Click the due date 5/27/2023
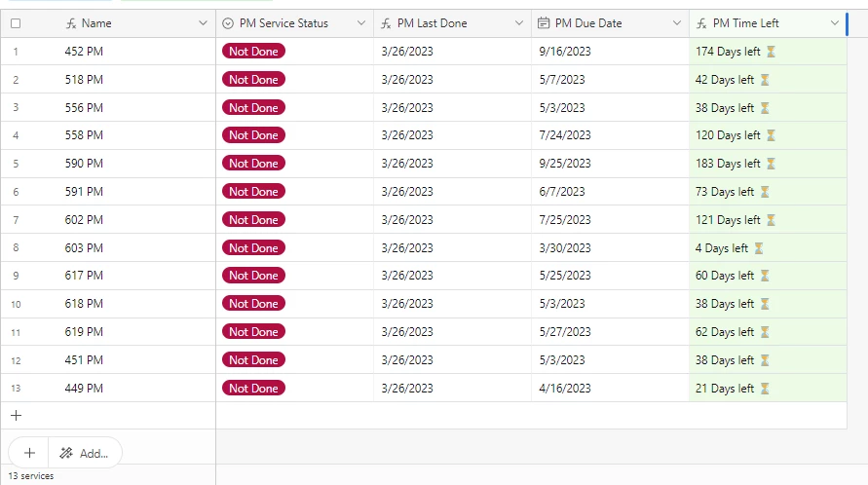The height and width of the screenshot is (485, 868). tap(565, 332)
